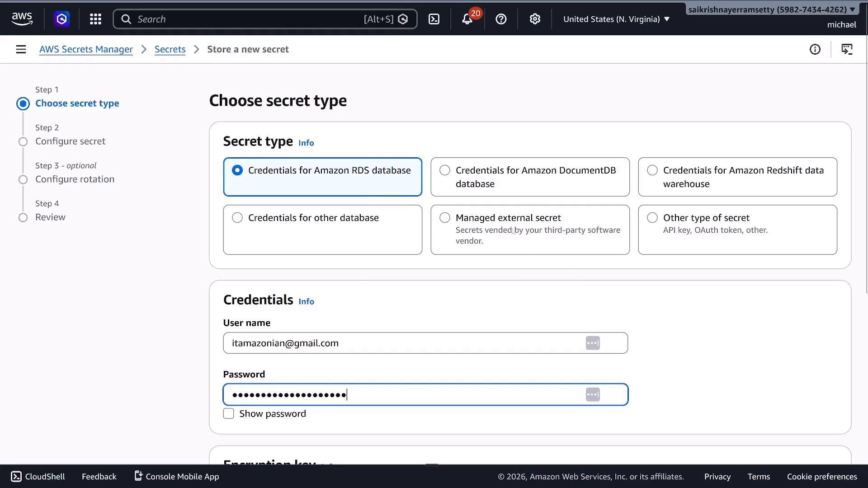Click the Feedback button in footer
This screenshot has height=488, width=868.
(99, 477)
